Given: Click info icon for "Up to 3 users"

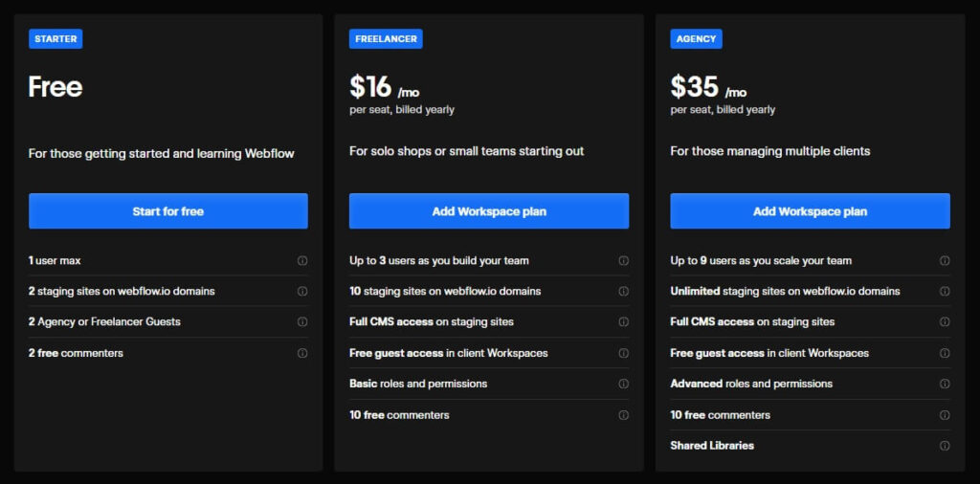Looking at the screenshot, I should 623,260.
